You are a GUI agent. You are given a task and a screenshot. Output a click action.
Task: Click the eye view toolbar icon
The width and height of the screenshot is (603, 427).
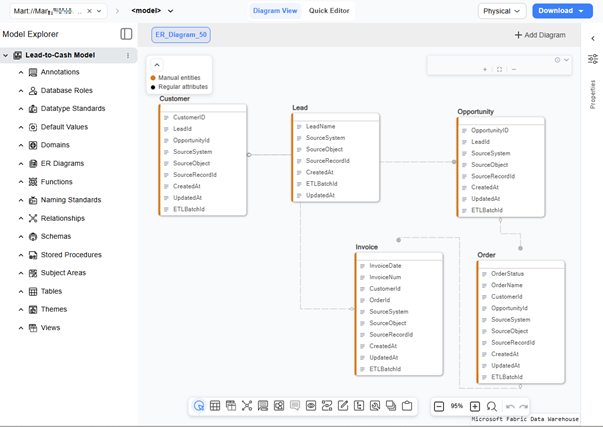tap(311, 406)
